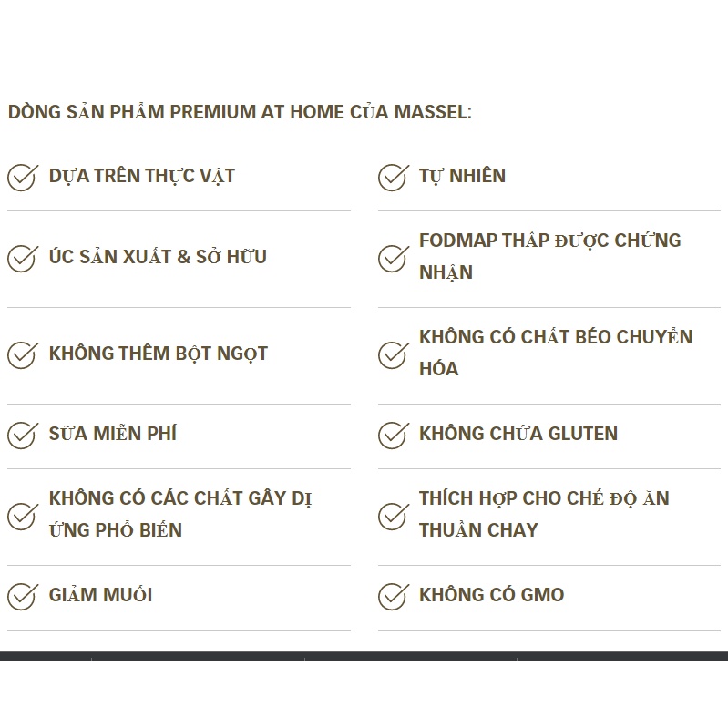This screenshot has width=728, height=728.
Task: Click checkmark icon next to TỰ NHIÊN
Action: 392,177
